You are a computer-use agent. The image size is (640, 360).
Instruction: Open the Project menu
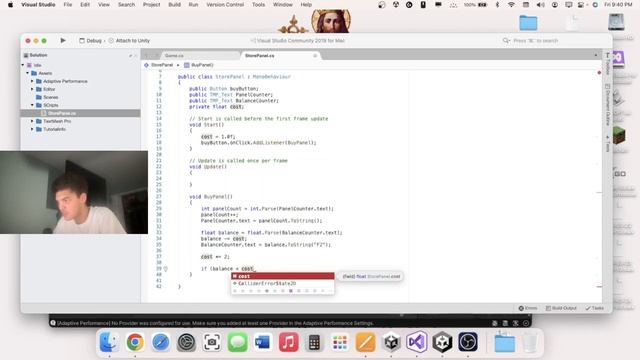151,4
